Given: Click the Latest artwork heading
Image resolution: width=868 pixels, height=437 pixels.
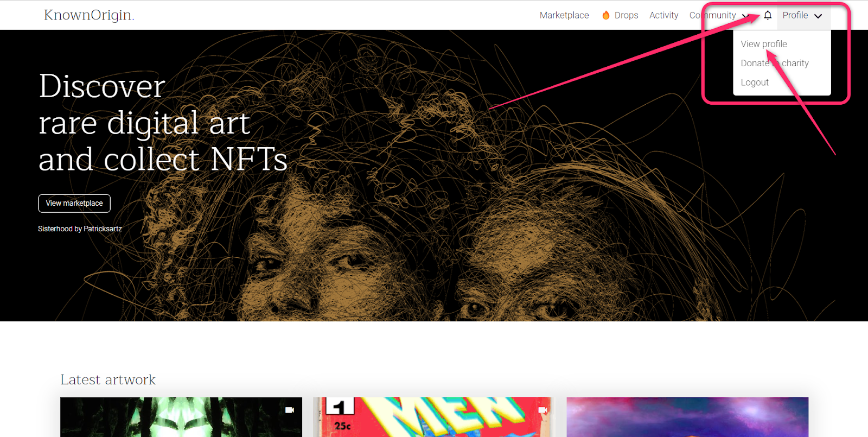Looking at the screenshot, I should (108, 379).
